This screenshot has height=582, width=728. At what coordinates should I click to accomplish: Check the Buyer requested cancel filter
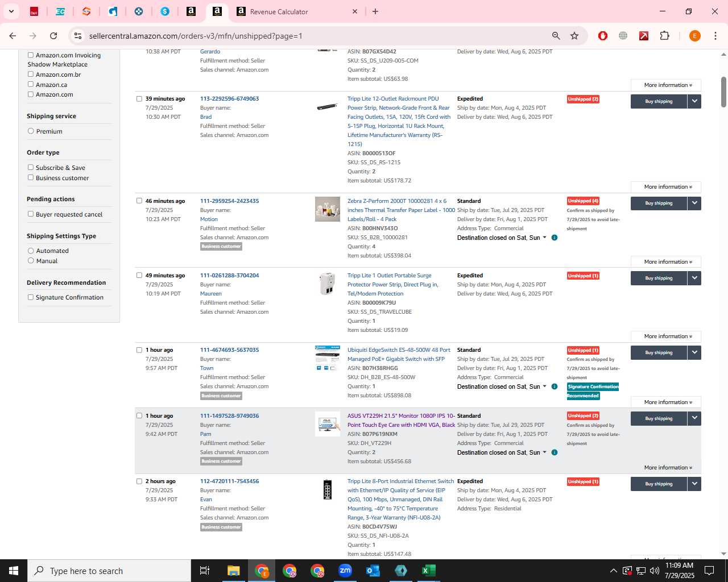pyautogui.click(x=31, y=214)
